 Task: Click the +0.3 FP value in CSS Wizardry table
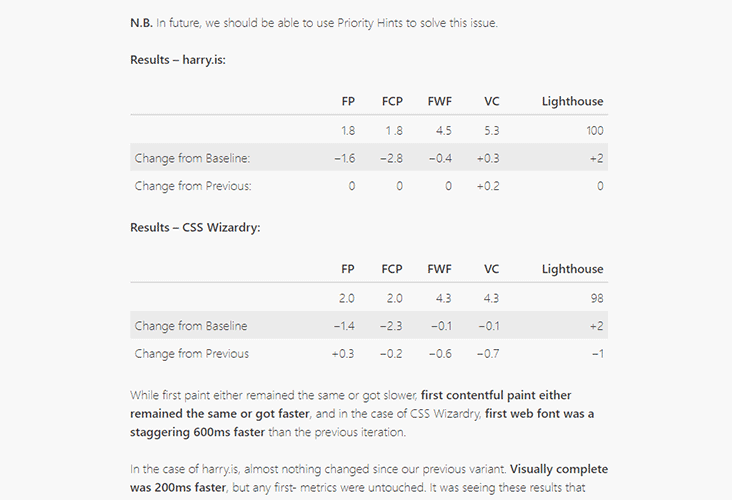[x=343, y=353]
